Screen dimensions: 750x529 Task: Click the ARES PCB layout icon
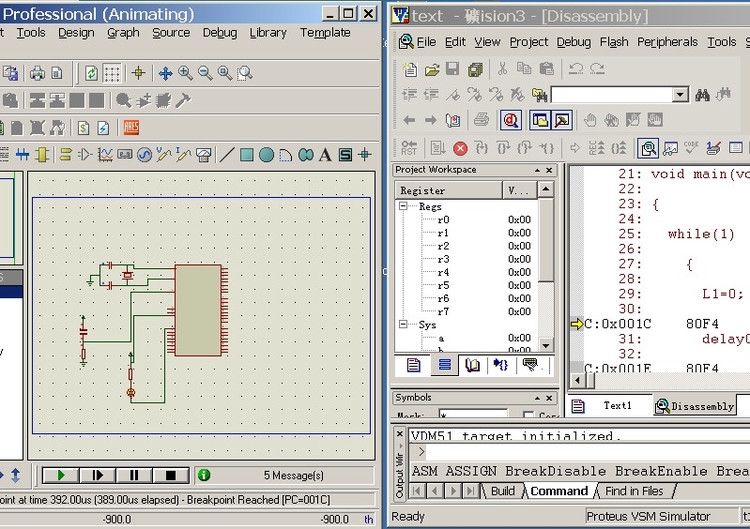click(x=131, y=128)
